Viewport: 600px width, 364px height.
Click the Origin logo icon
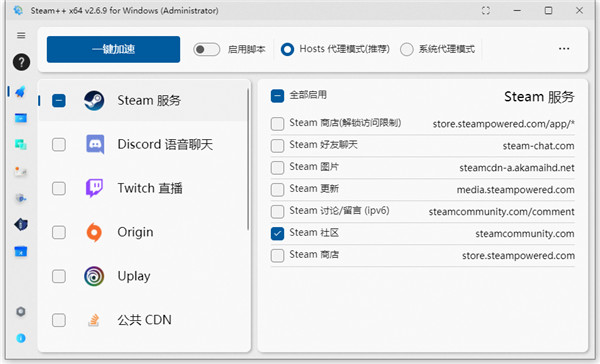pyautogui.click(x=94, y=232)
